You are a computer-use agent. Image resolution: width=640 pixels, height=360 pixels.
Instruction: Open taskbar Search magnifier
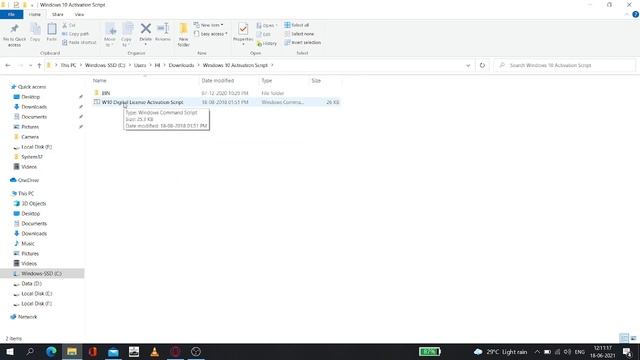click(x=30, y=351)
